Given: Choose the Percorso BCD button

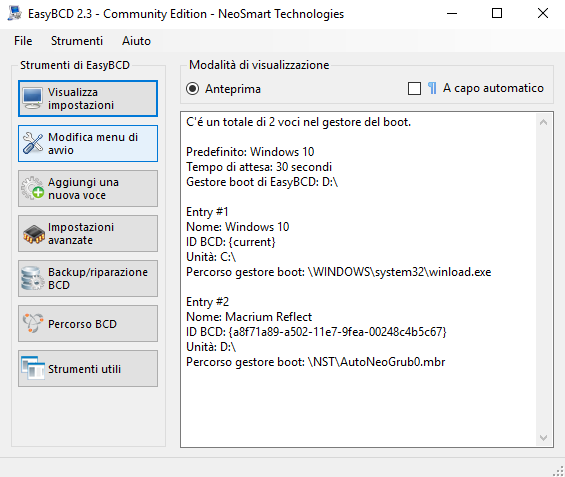Looking at the screenshot, I should pyautogui.click(x=88, y=324).
